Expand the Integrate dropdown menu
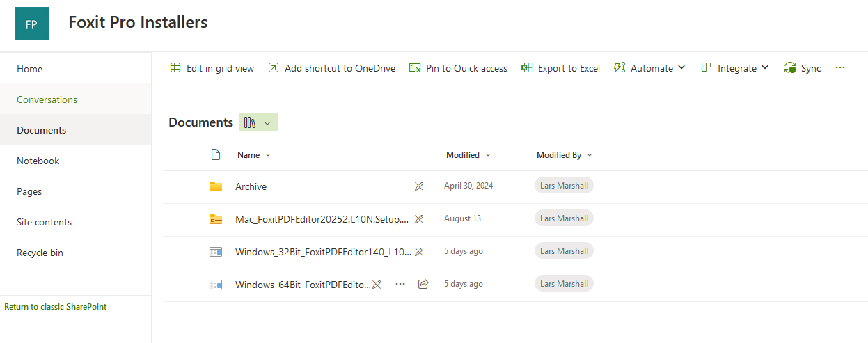Viewport: 868px width, 343px height. 735,68
